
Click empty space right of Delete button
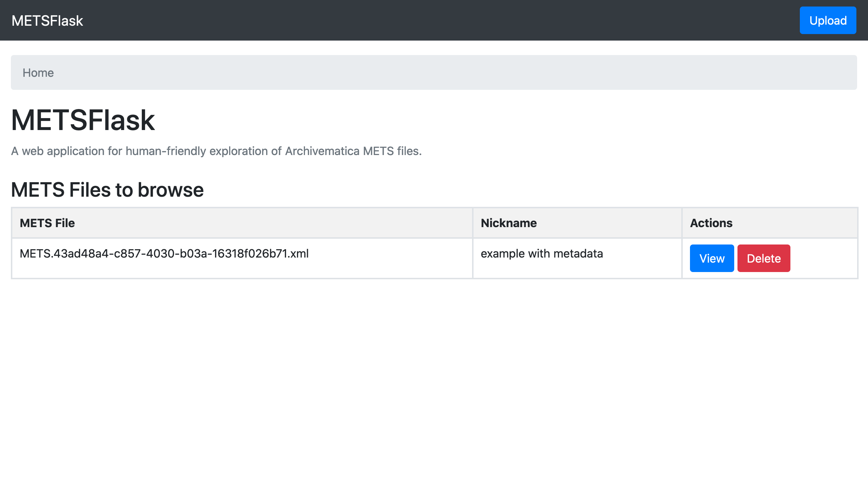(823, 258)
